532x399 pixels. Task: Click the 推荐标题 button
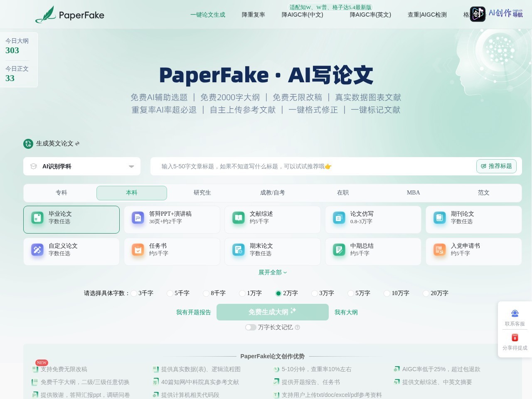click(x=497, y=166)
